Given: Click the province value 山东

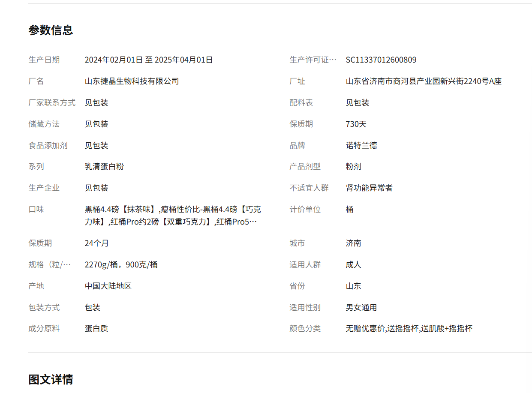Looking at the screenshot, I should [354, 286].
